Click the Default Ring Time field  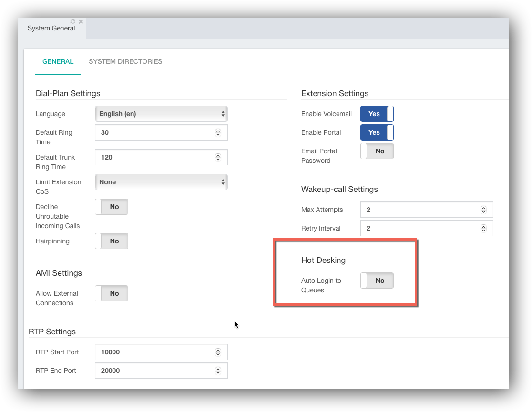(161, 132)
